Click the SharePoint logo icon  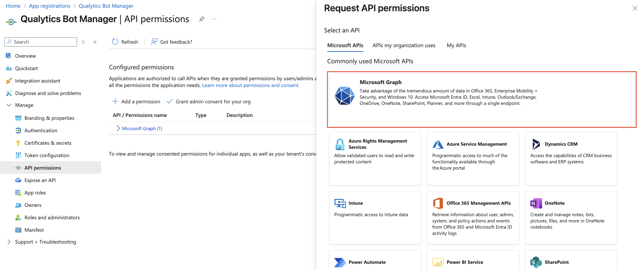click(536, 262)
